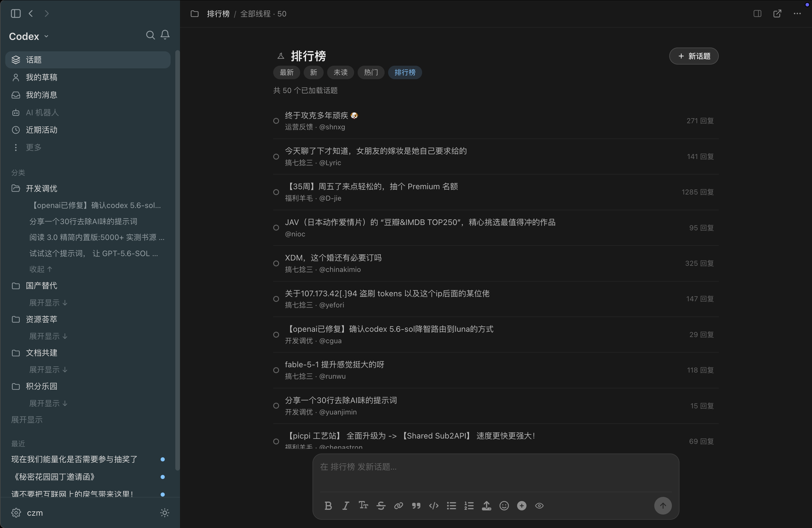The width and height of the screenshot is (812, 528).
Task: Open 近期活动
Action: (88, 130)
